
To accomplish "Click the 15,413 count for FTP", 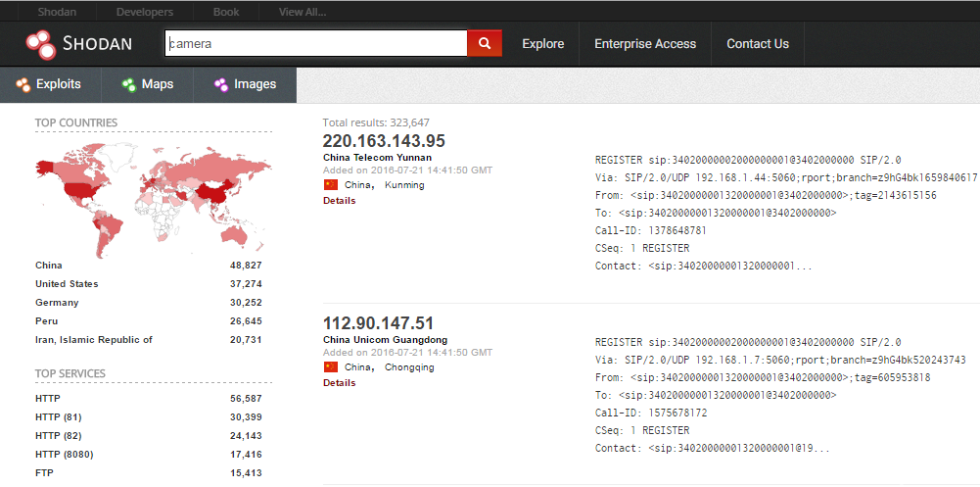I will pos(246,473).
